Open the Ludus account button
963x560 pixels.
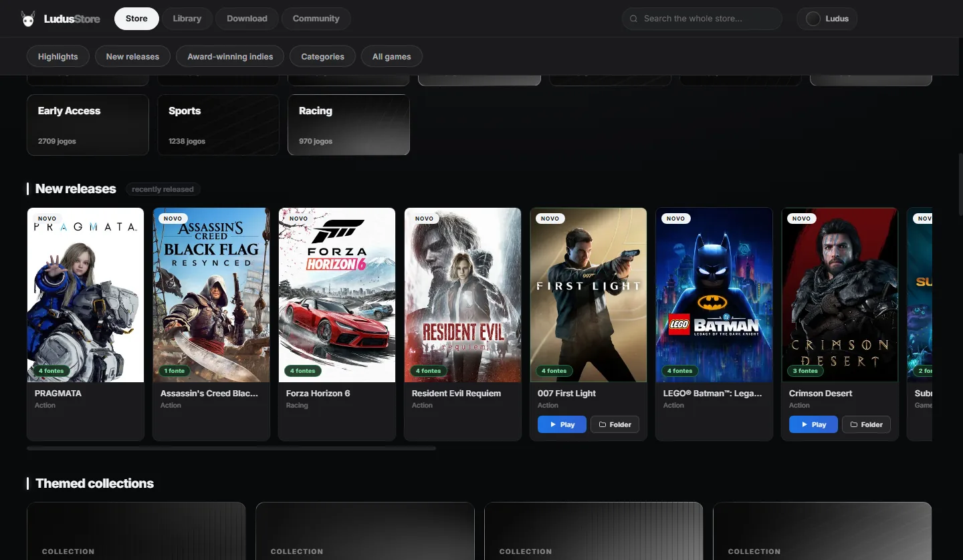coord(827,19)
